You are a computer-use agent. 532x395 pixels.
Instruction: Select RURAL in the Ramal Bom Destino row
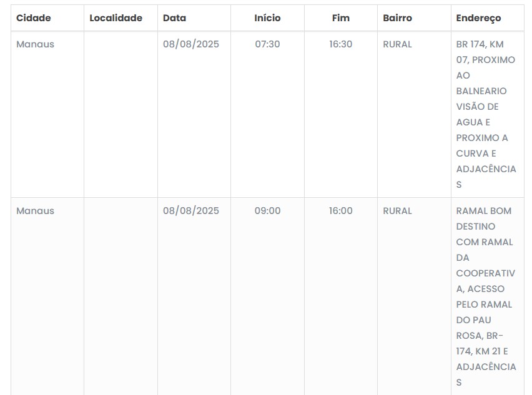pos(398,211)
